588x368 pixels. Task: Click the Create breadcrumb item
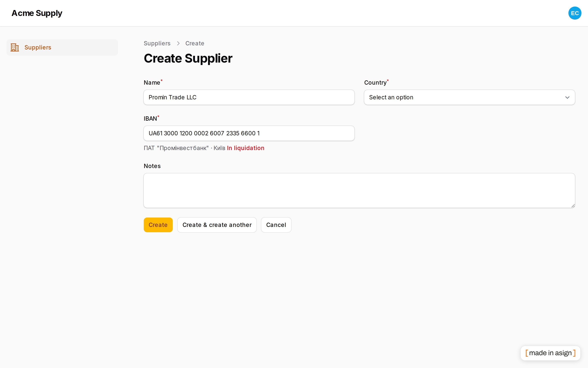pyautogui.click(x=195, y=43)
